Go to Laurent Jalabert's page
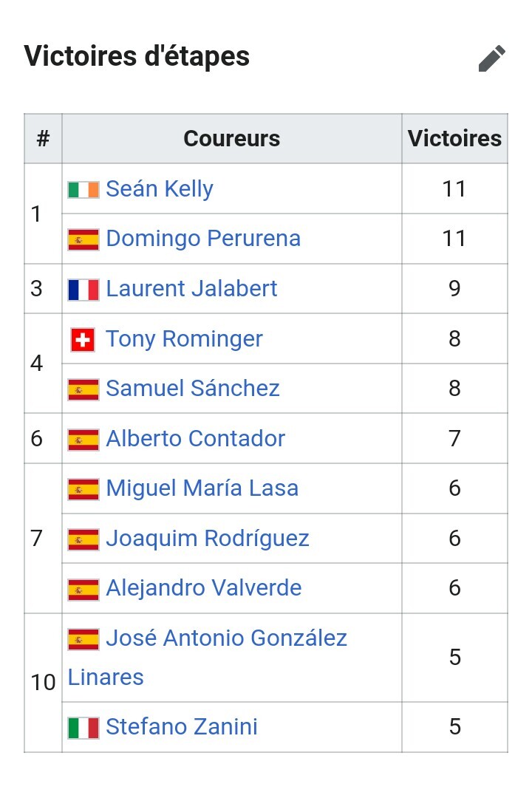The height and width of the screenshot is (798, 532). (x=191, y=288)
